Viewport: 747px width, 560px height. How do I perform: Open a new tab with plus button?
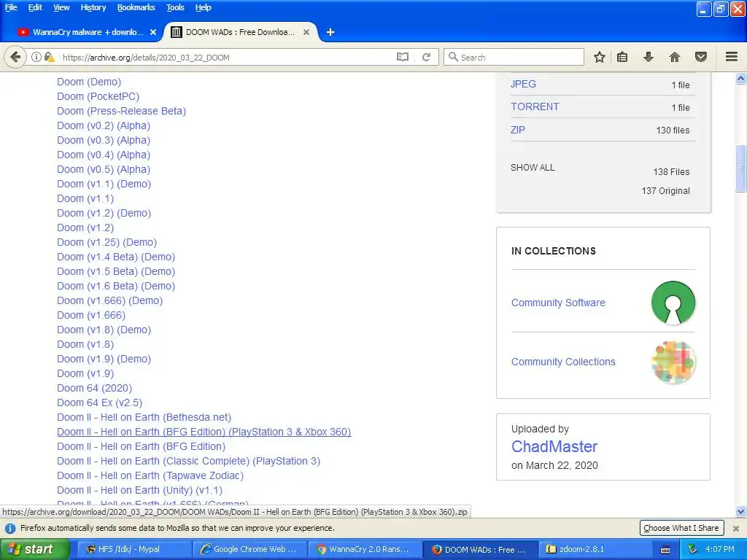330,32
